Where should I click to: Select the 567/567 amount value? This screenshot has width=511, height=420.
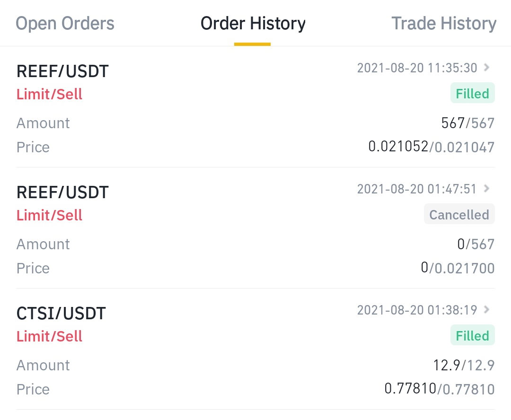(468, 123)
